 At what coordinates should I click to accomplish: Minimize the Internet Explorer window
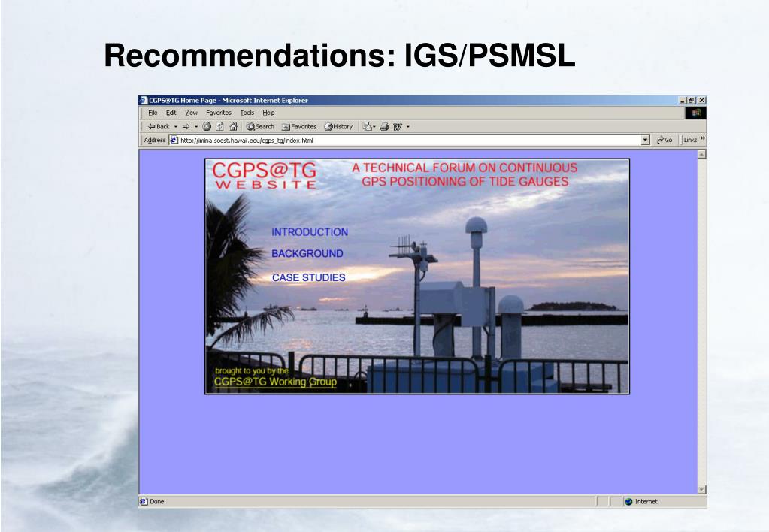tap(683, 101)
